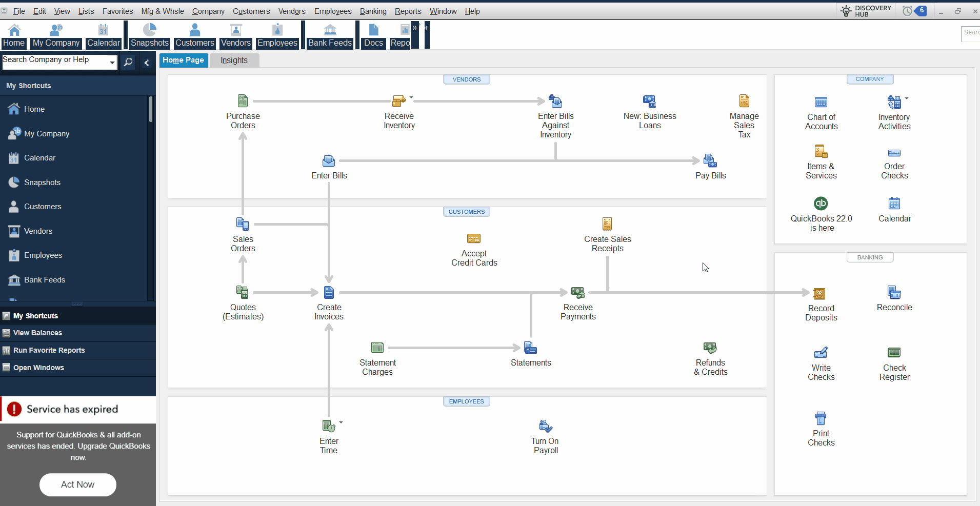Click the Act Now button
Image resolution: width=980 pixels, height=506 pixels.
[78, 484]
